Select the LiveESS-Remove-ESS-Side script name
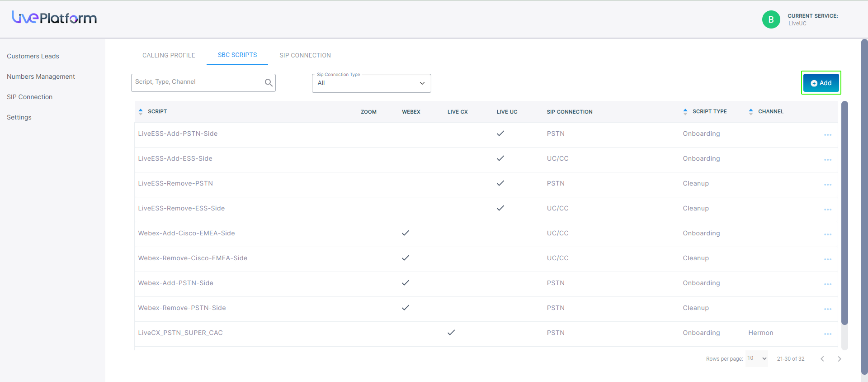The image size is (868, 382). coord(181,208)
